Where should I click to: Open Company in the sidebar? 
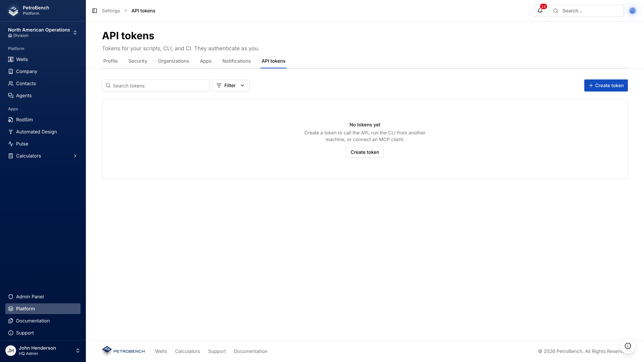coord(43,71)
